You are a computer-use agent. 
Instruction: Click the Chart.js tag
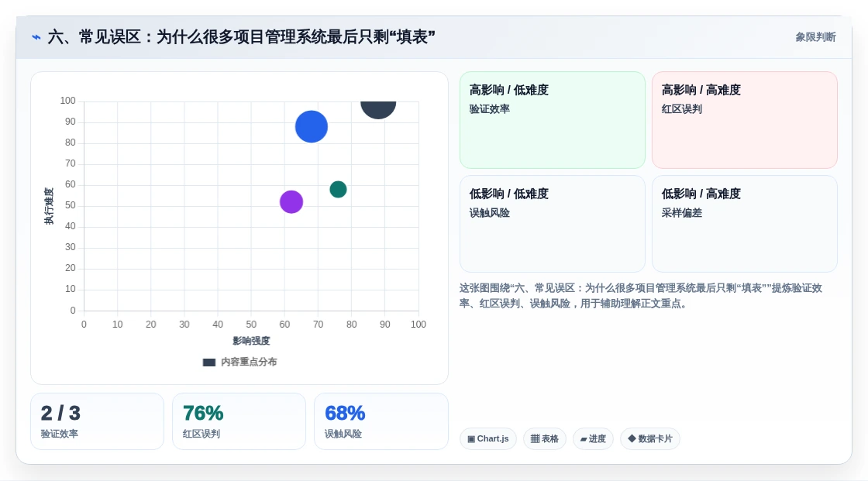488,439
